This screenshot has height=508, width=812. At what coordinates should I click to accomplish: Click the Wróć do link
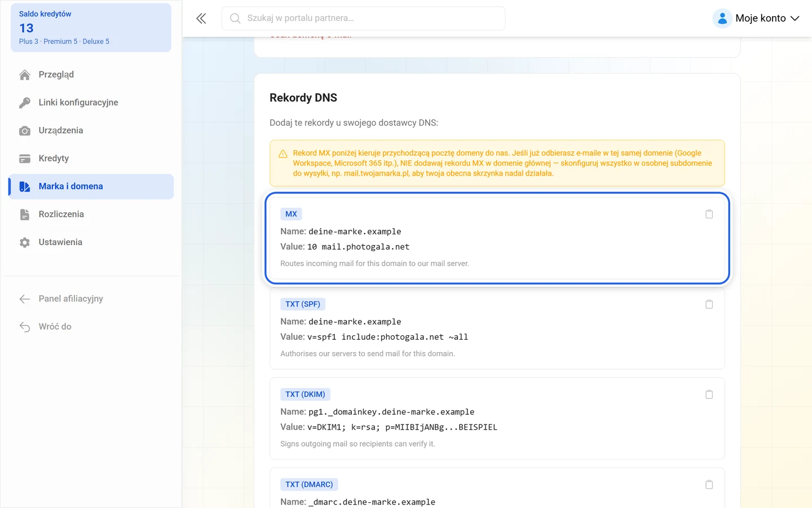pos(91,326)
